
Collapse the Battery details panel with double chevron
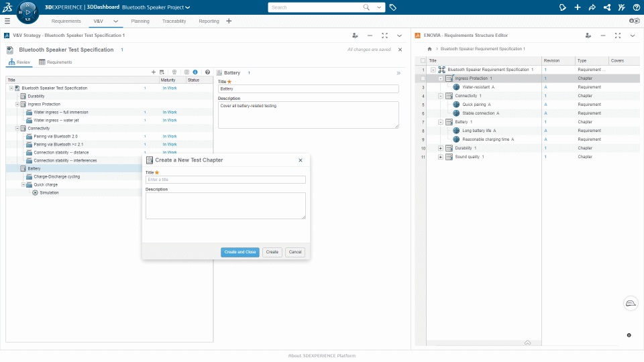click(x=398, y=73)
